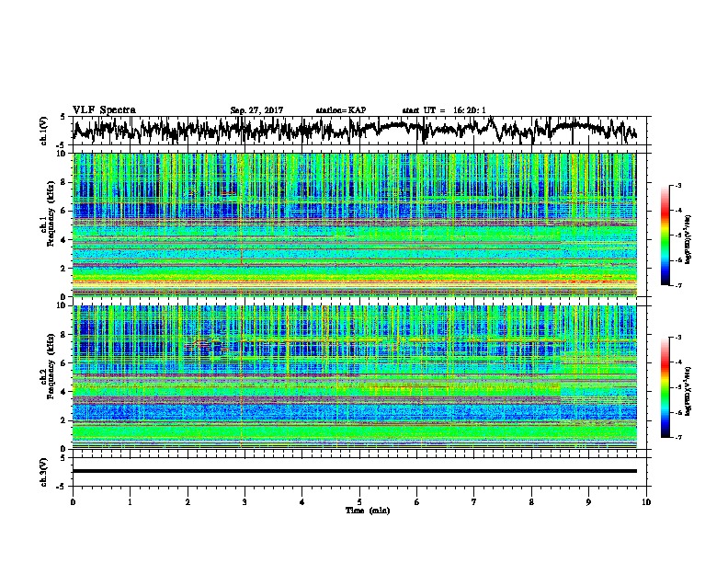Click the "-7" label on ch.2 color bar
Viewport: 728px width, 563px height.
[x=677, y=437]
